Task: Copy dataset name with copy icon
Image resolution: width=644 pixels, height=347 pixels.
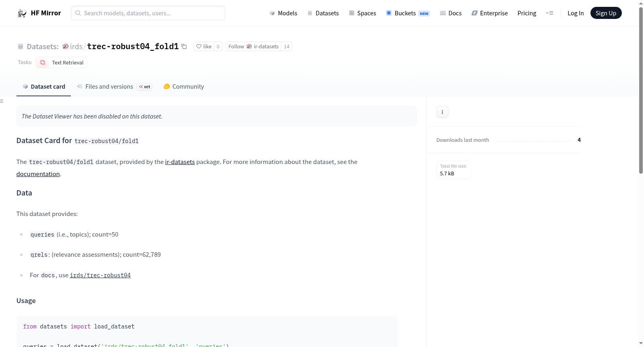Action: (184, 46)
